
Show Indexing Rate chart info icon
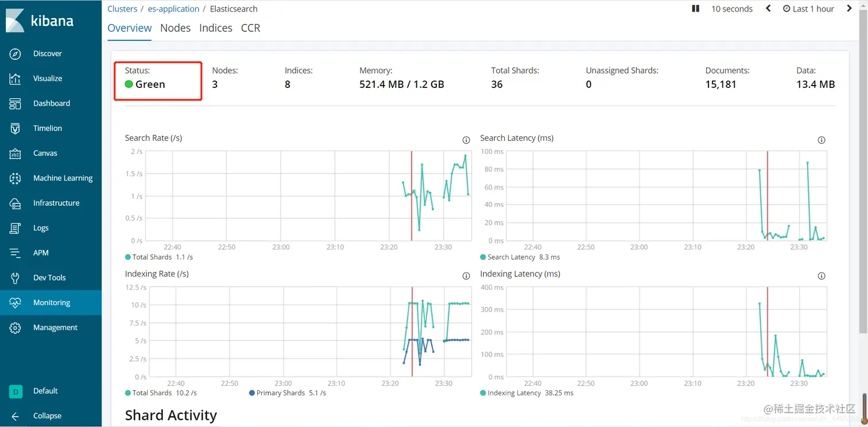click(466, 276)
